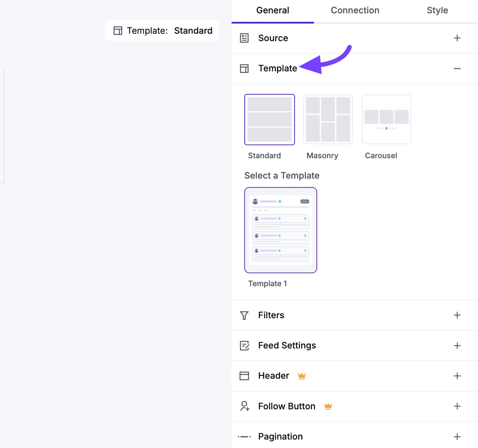Click the Header section window icon
This screenshot has width=478, height=448.
pos(244,376)
